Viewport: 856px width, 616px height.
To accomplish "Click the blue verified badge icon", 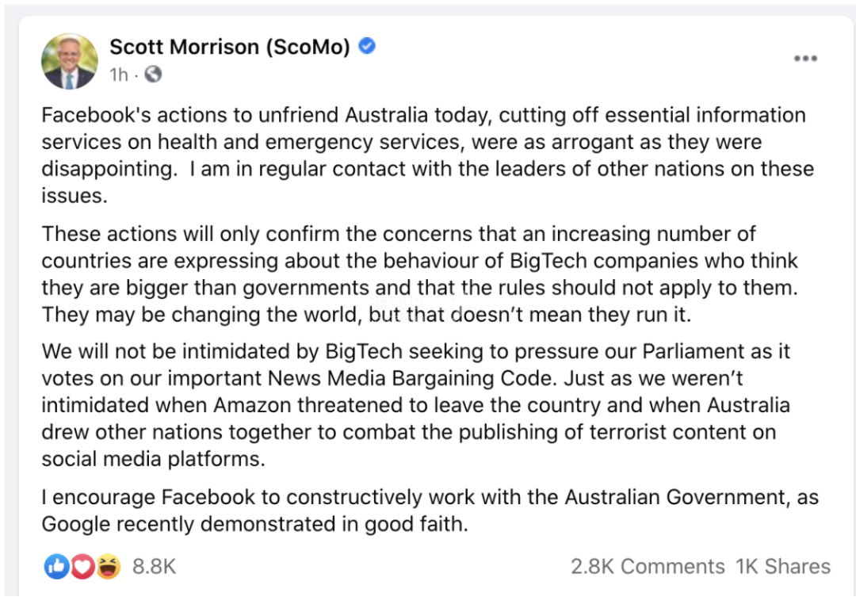I will pos(367,46).
